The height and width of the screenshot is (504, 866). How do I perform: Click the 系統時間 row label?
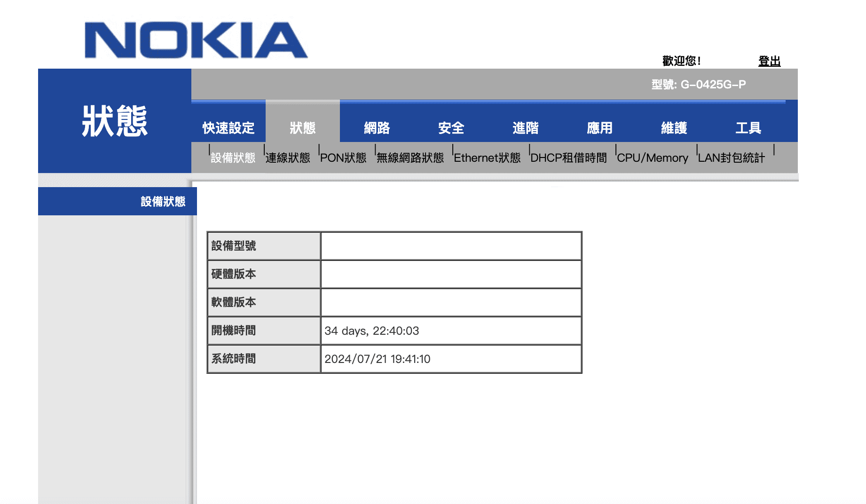coord(234,359)
